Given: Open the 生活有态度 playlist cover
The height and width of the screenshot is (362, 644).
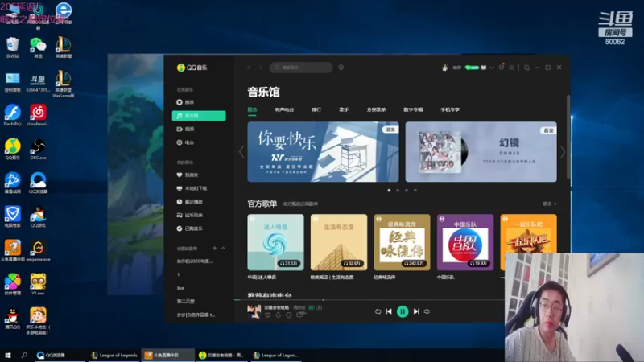Looking at the screenshot, I should 339,242.
